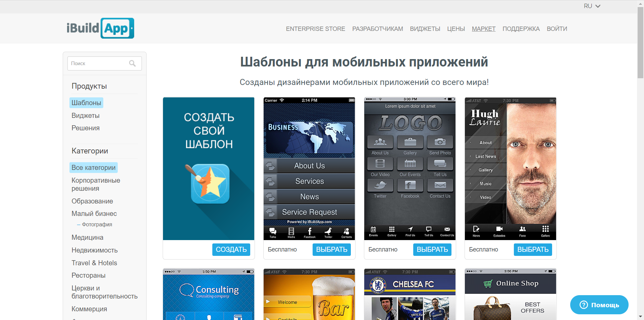
Task: Click the Помощь help button
Action: tap(599, 305)
